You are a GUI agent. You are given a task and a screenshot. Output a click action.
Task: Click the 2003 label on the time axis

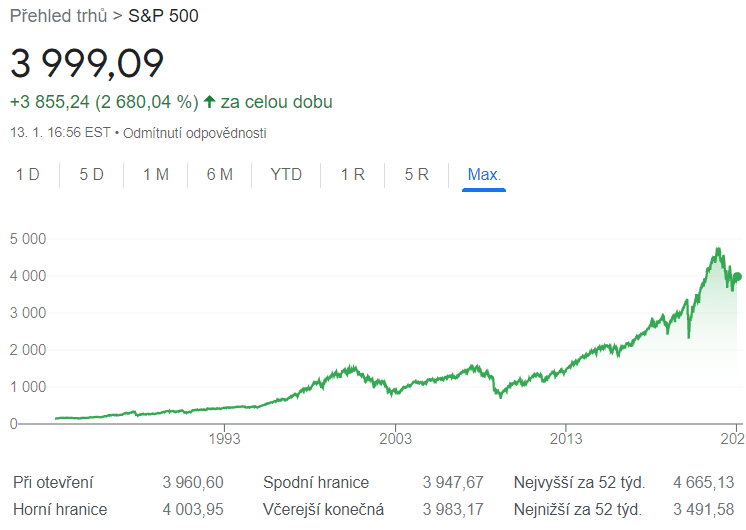click(396, 438)
